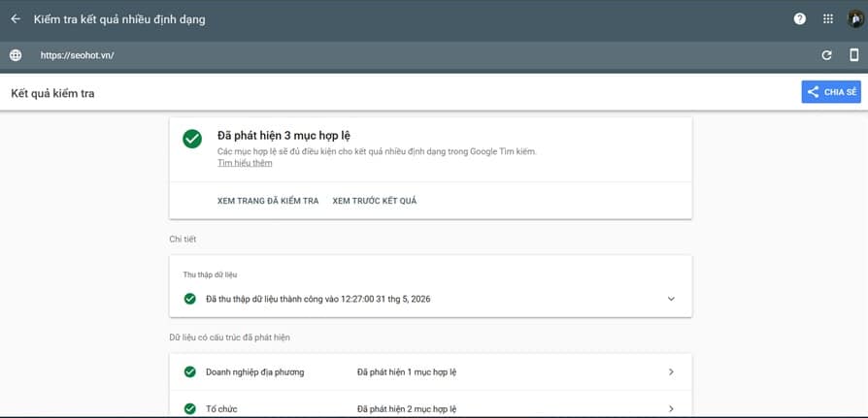Switch user agent with the smartphone icon
This screenshot has height=418, width=868.
(854, 55)
